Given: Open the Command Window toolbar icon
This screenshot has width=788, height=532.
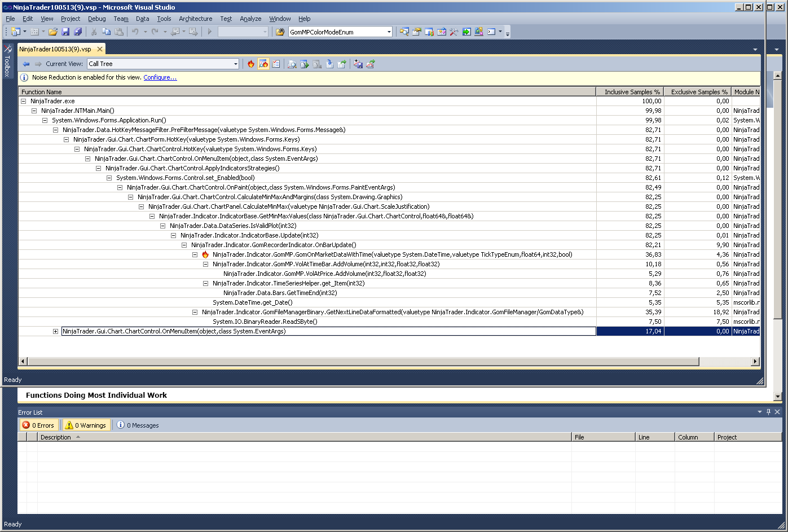Looking at the screenshot, I should point(491,32).
